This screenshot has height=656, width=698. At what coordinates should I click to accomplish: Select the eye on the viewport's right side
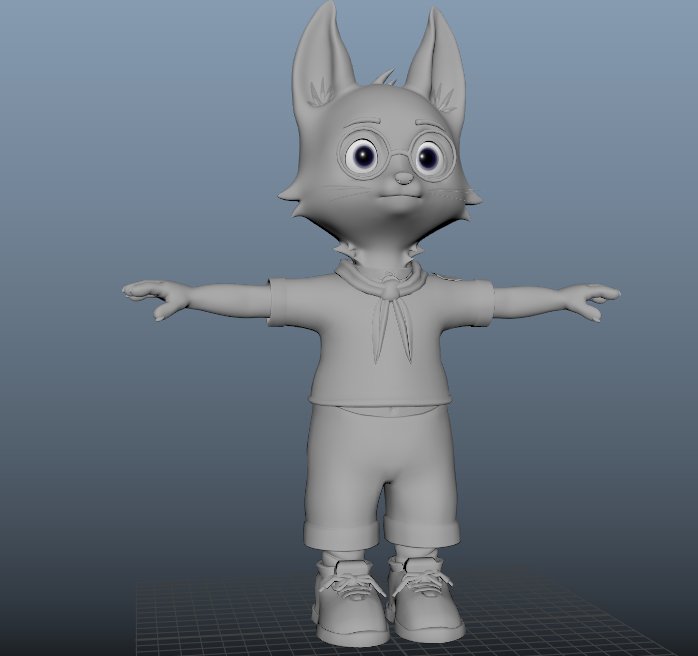tap(429, 157)
